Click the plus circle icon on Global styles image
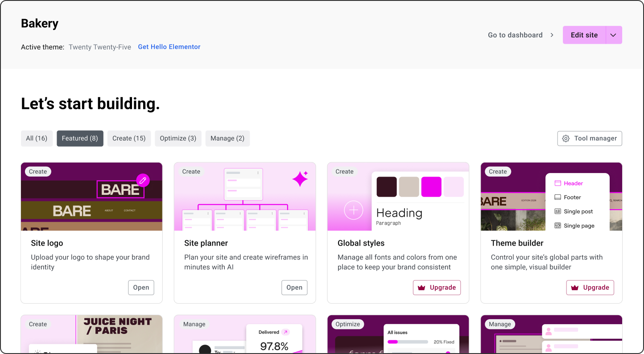The image size is (644, 354). [x=354, y=210]
